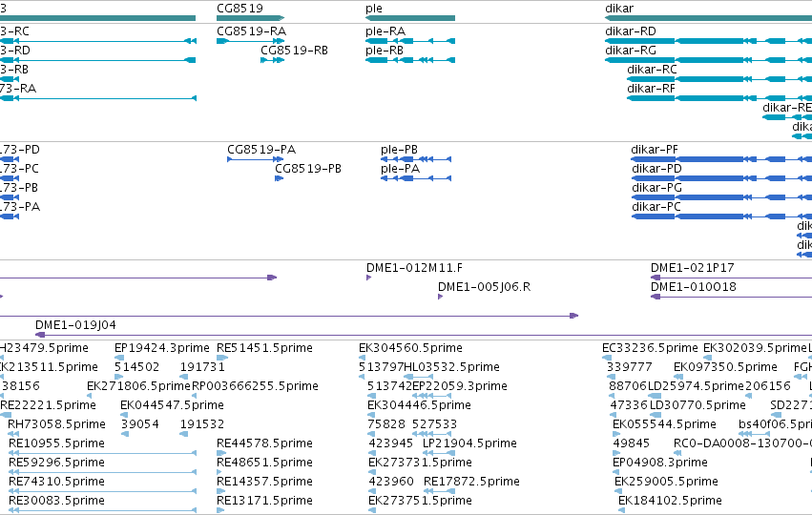Select the EK271806.5prime EST label
This screenshot has width=812, height=515.
point(138,386)
